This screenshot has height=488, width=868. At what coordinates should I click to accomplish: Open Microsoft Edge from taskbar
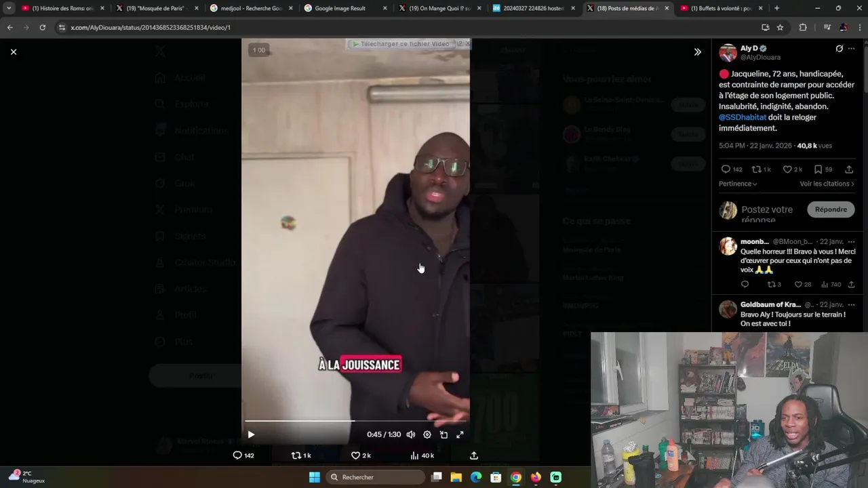click(x=476, y=477)
